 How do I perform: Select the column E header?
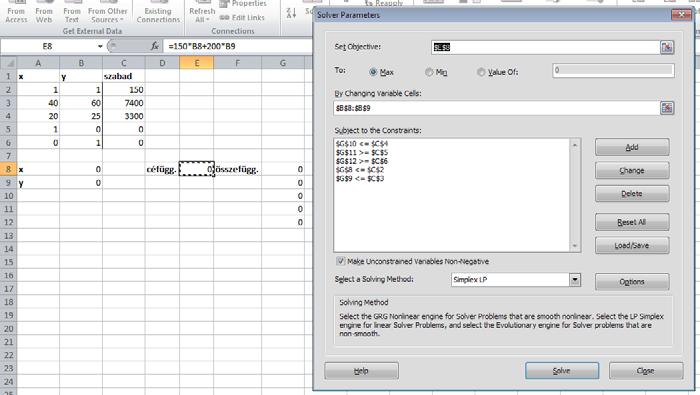[x=196, y=63]
